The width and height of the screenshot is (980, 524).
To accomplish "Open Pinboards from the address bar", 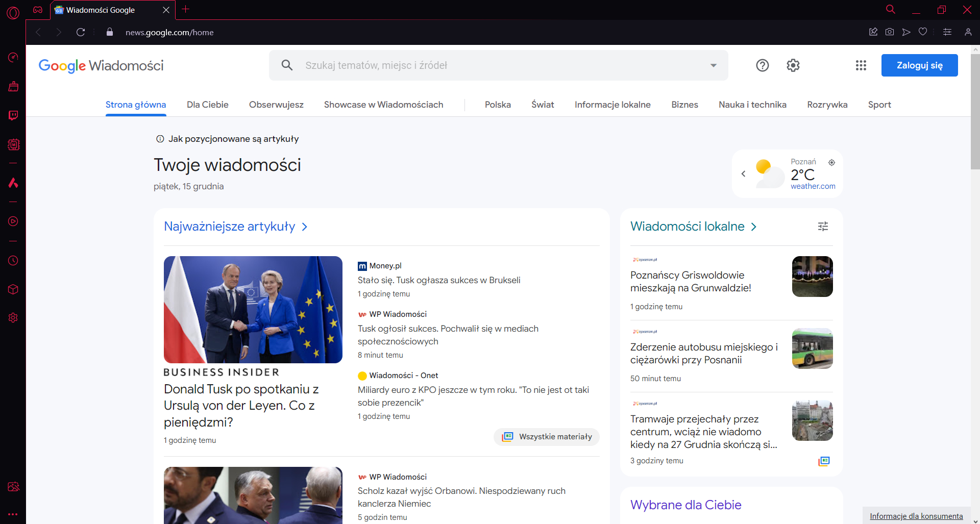I will point(873,32).
